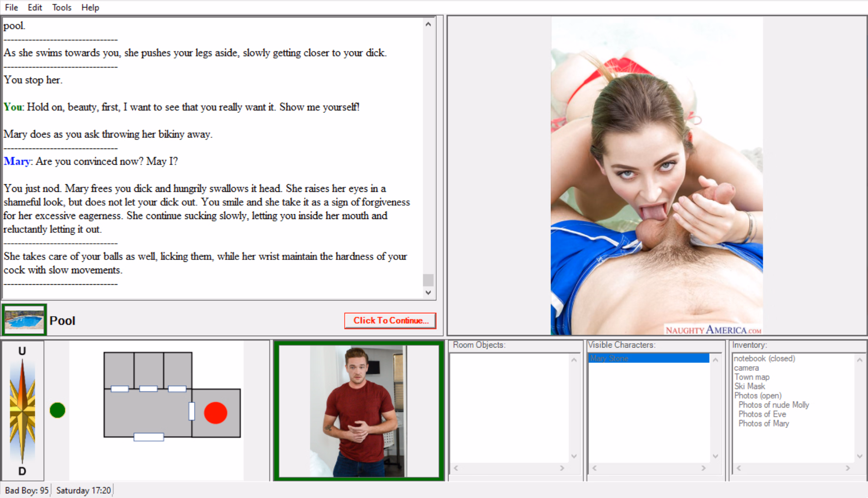
Task: Click the bottom door of the large room
Action: [x=149, y=437]
